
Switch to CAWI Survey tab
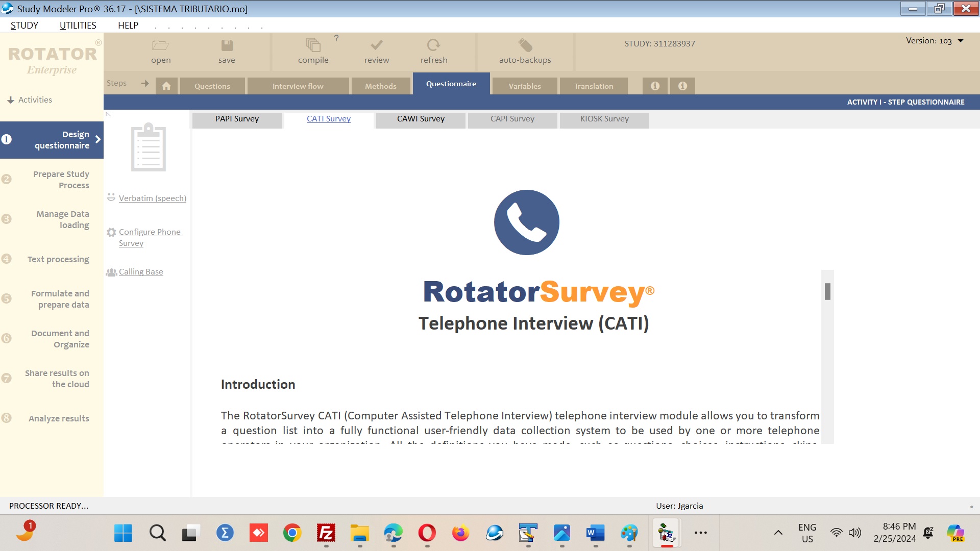pyautogui.click(x=421, y=119)
